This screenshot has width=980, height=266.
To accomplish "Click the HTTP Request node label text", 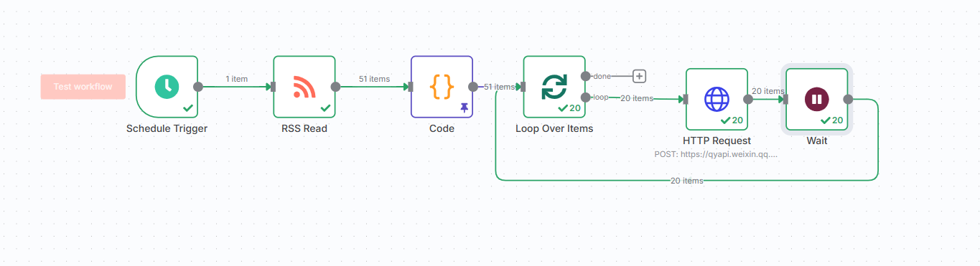I will pos(717,141).
